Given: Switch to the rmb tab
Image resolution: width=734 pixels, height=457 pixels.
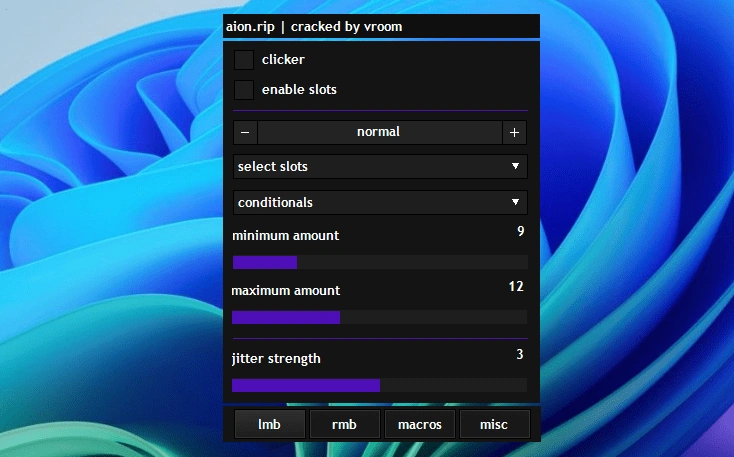Looking at the screenshot, I should [x=345, y=424].
